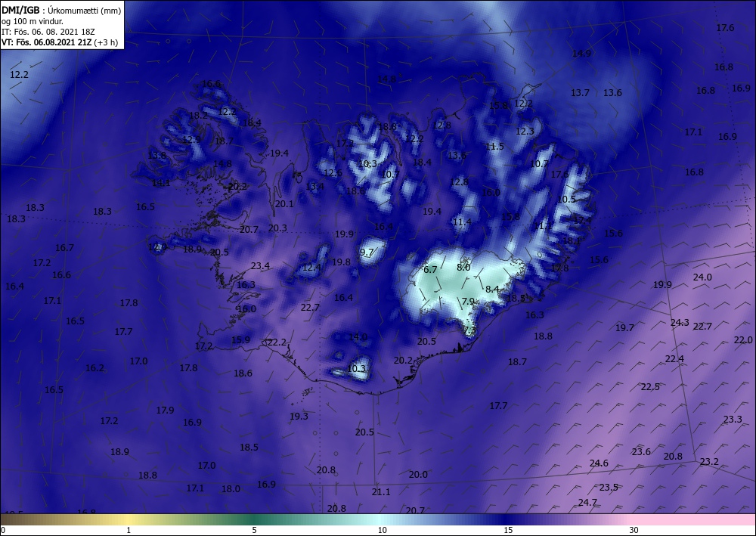756x536 pixels.
Task: Click the 13.4 value on the map
Action: [x=314, y=186]
